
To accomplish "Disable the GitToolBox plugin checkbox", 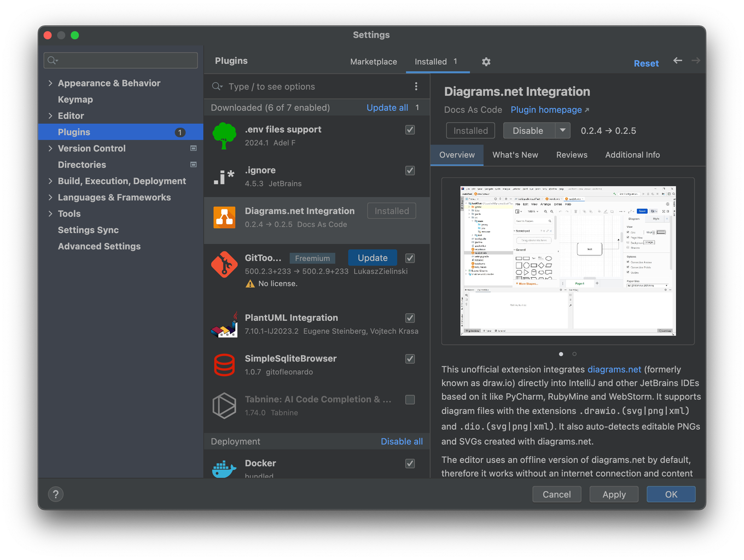I will (x=410, y=258).
